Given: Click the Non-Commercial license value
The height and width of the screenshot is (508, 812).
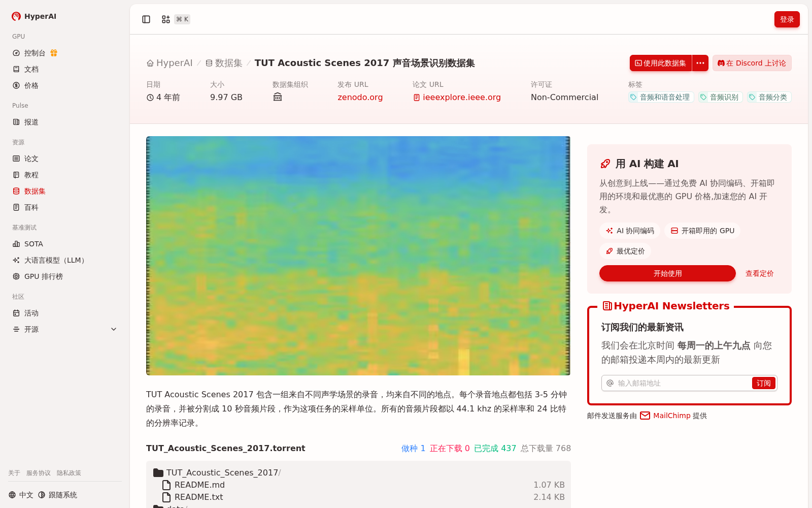Looking at the screenshot, I should (x=564, y=97).
